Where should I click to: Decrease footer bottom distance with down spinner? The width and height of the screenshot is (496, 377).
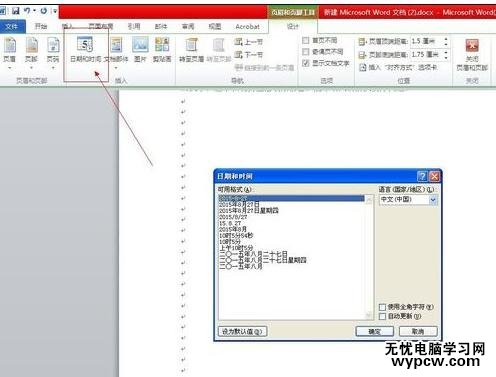click(x=446, y=57)
